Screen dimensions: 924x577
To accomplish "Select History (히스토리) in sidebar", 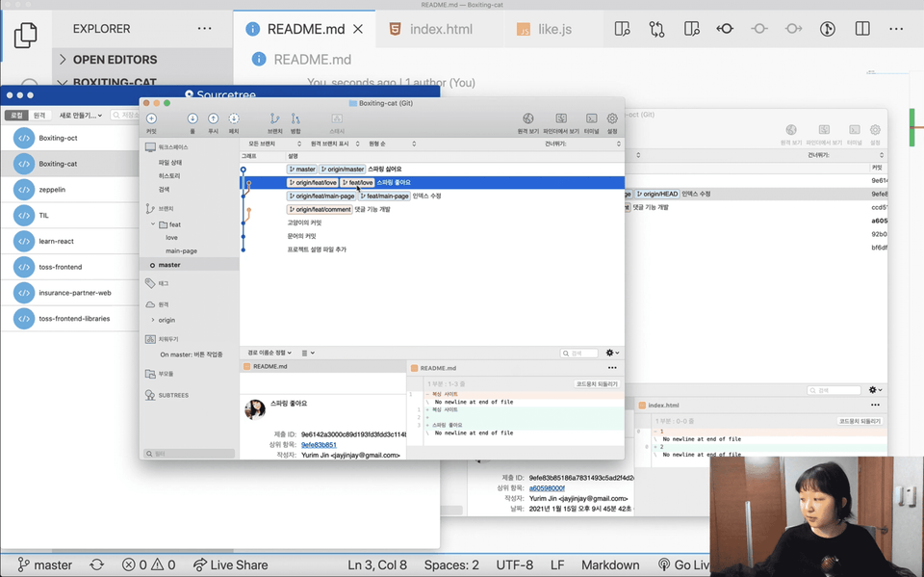I will pos(169,176).
